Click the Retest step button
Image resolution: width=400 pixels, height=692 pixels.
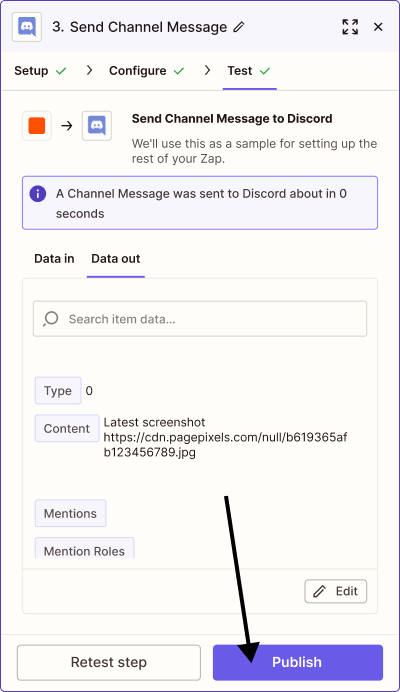(x=109, y=662)
